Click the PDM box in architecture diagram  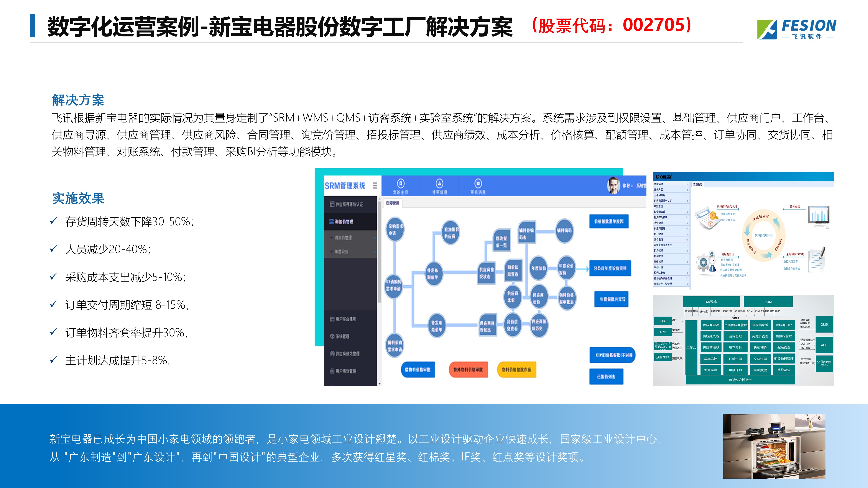[x=768, y=302]
